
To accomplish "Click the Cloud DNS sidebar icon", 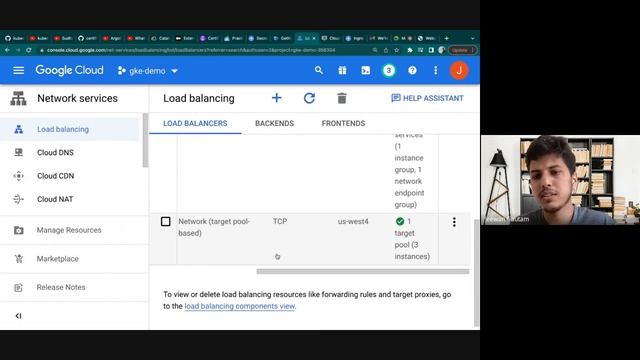I will click(x=18, y=152).
